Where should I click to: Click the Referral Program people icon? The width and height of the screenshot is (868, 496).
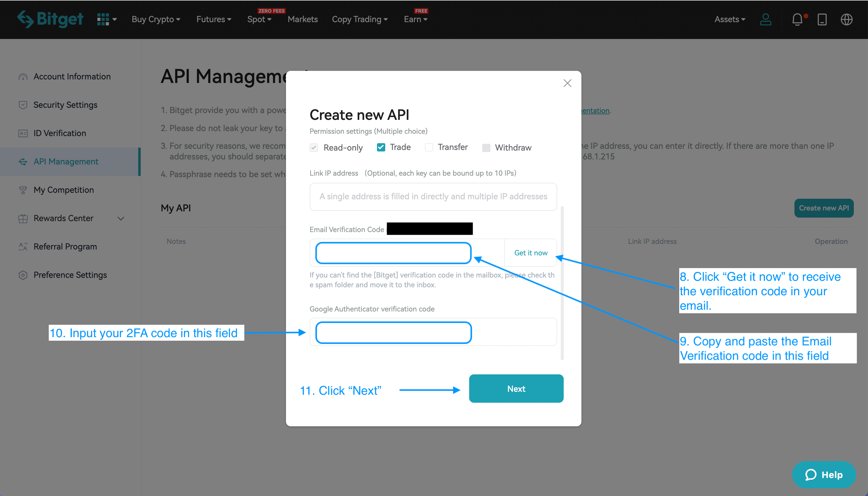tap(23, 247)
